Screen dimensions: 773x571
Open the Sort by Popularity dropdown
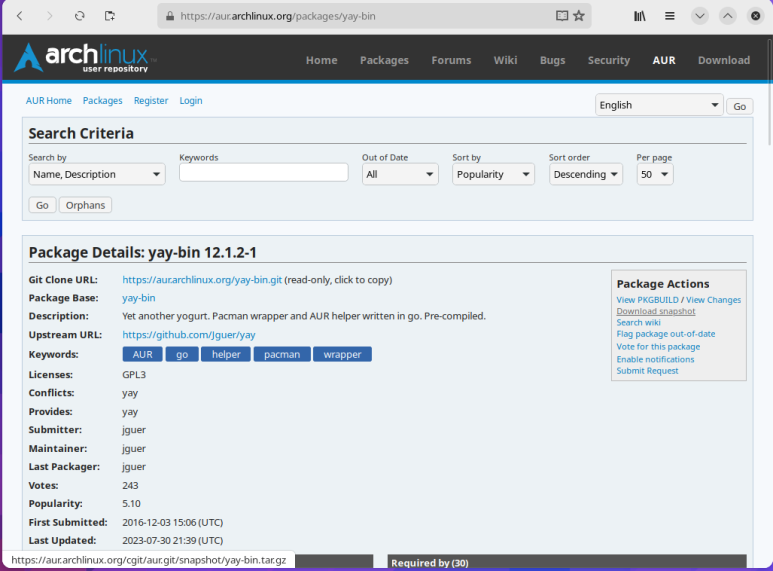(x=493, y=174)
